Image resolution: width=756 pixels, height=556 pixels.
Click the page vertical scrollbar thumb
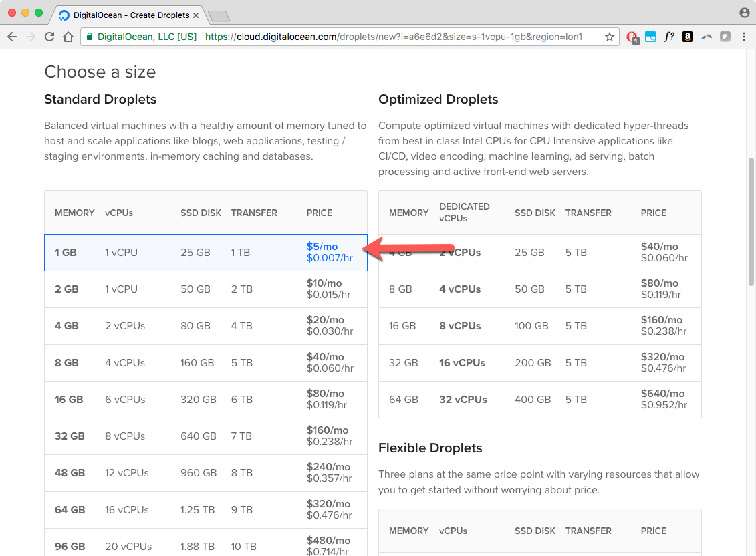click(x=751, y=222)
